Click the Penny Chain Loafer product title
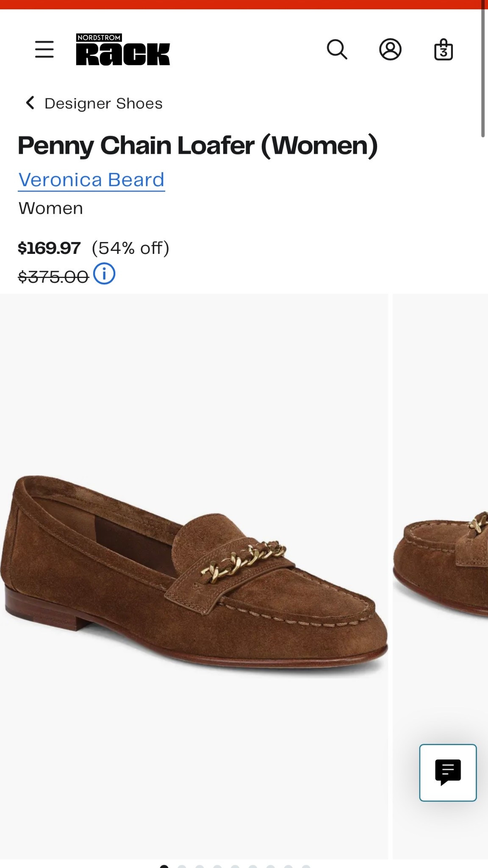The height and width of the screenshot is (868, 488). pyautogui.click(x=197, y=146)
